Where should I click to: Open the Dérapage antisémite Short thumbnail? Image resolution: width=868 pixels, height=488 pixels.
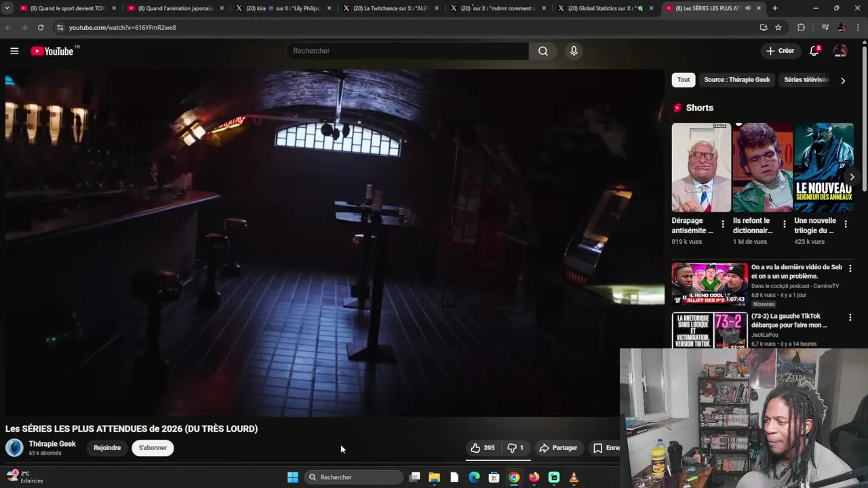coord(701,167)
